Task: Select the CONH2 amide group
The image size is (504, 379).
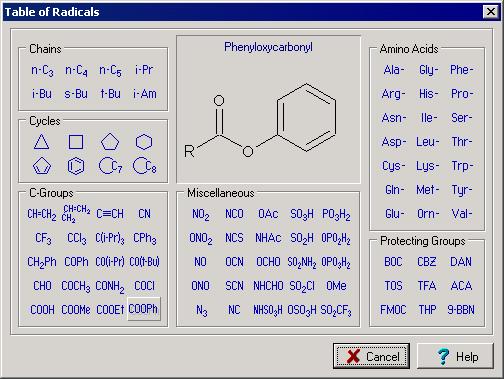Action: tap(110, 286)
